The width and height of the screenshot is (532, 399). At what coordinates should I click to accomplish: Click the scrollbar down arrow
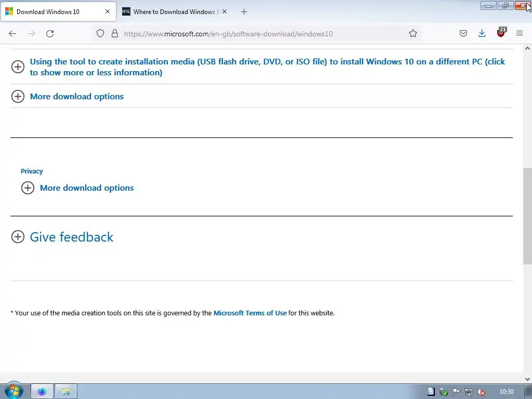click(527, 379)
